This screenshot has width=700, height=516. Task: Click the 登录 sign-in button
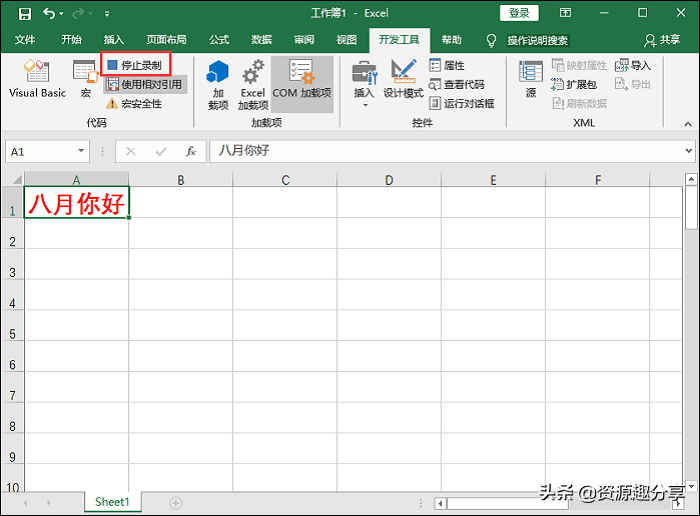pyautogui.click(x=519, y=13)
